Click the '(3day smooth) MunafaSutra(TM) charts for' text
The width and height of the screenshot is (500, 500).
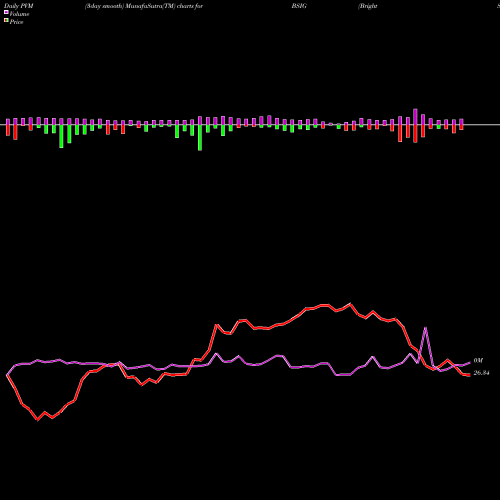click(144, 6)
